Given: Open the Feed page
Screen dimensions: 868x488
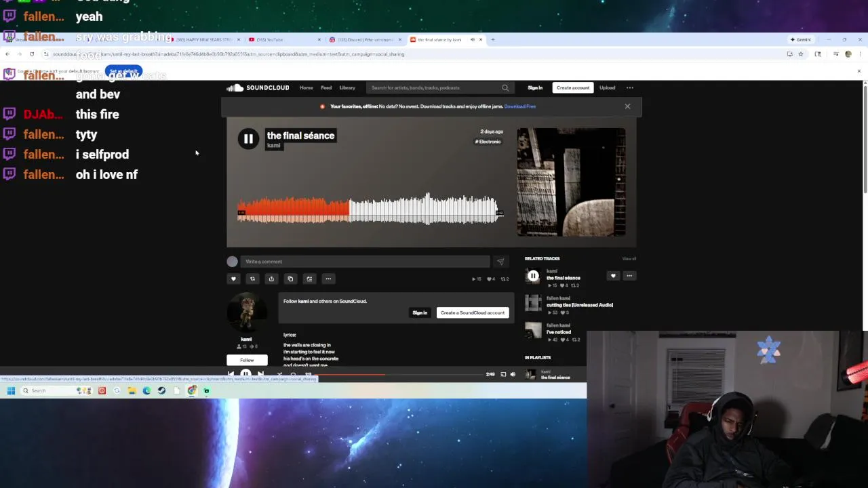Looking at the screenshot, I should pyautogui.click(x=326, y=87).
